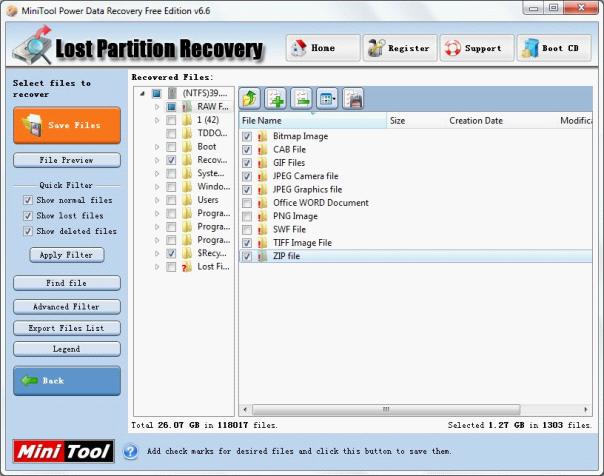Click the Bitmap Image folder icon

262,136
